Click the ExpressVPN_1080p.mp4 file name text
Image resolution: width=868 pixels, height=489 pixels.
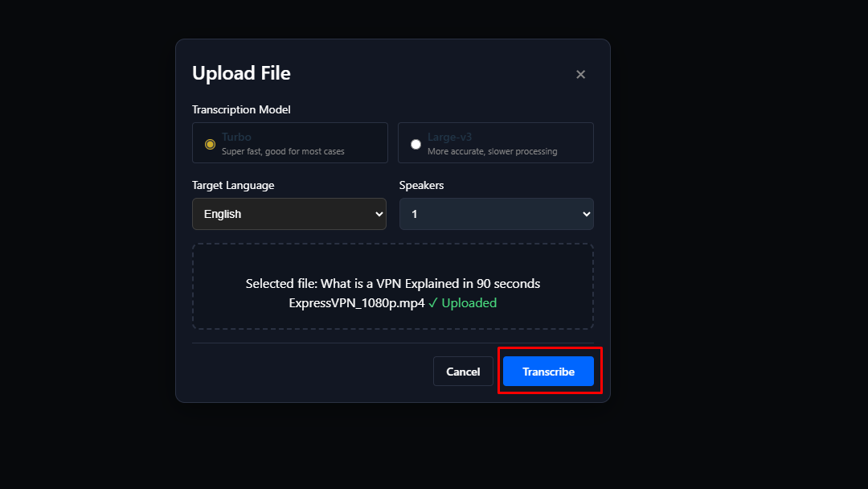click(x=356, y=303)
